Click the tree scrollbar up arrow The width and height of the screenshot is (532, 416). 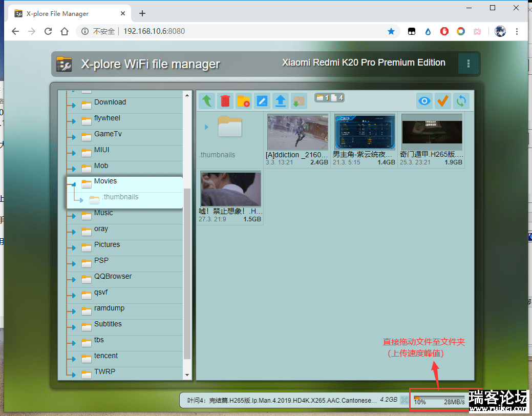click(x=187, y=95)
